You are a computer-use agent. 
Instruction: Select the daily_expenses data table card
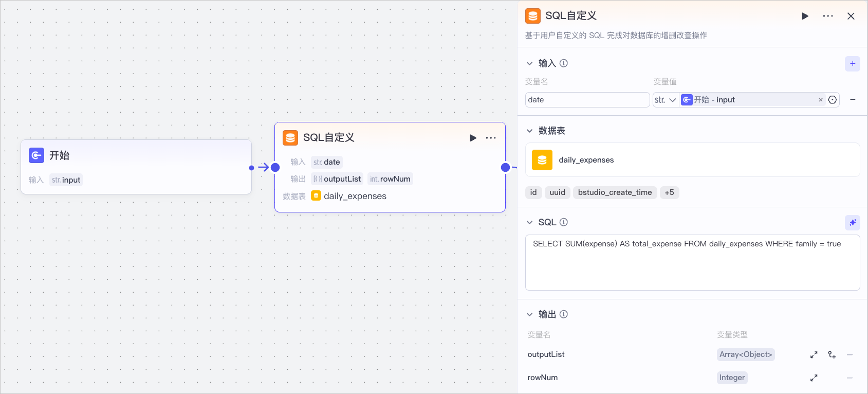[x=692, y=160]
